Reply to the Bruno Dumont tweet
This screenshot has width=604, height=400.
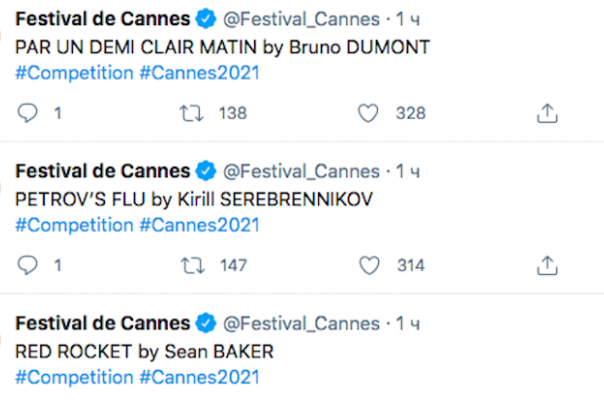[27, 113]
